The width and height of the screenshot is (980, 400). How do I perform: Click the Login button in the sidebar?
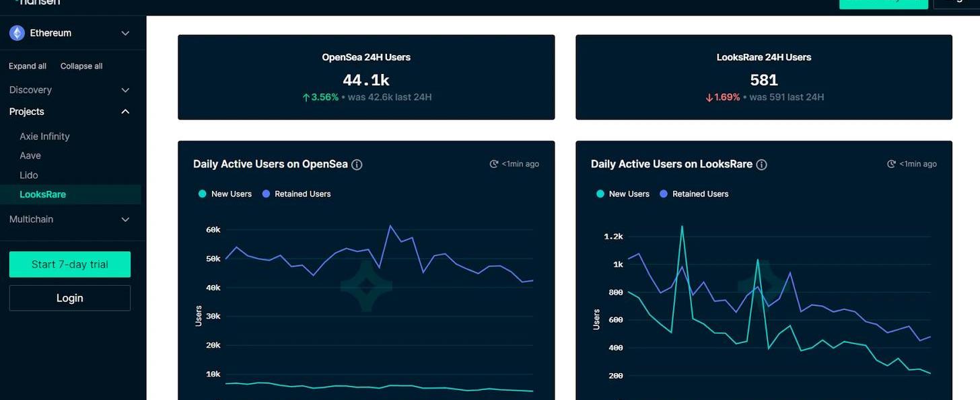[x=70, y=298]
